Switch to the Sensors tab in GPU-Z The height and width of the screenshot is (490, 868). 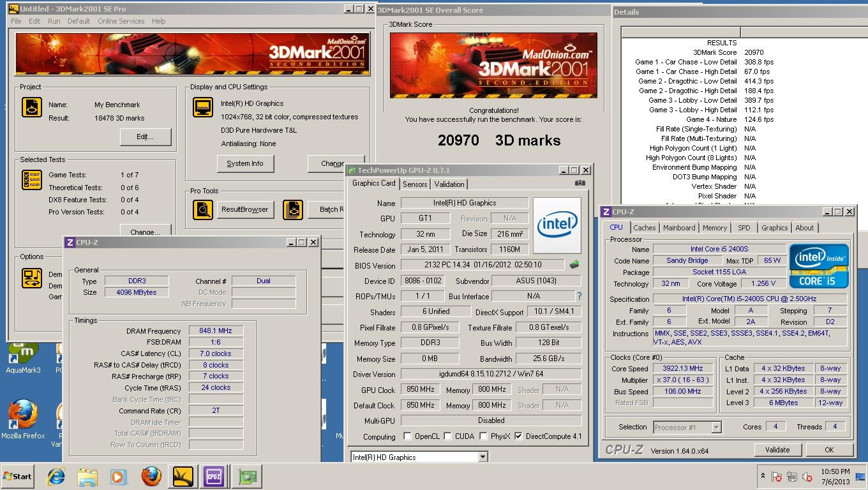pyautogui.click(x=415, y=184)
